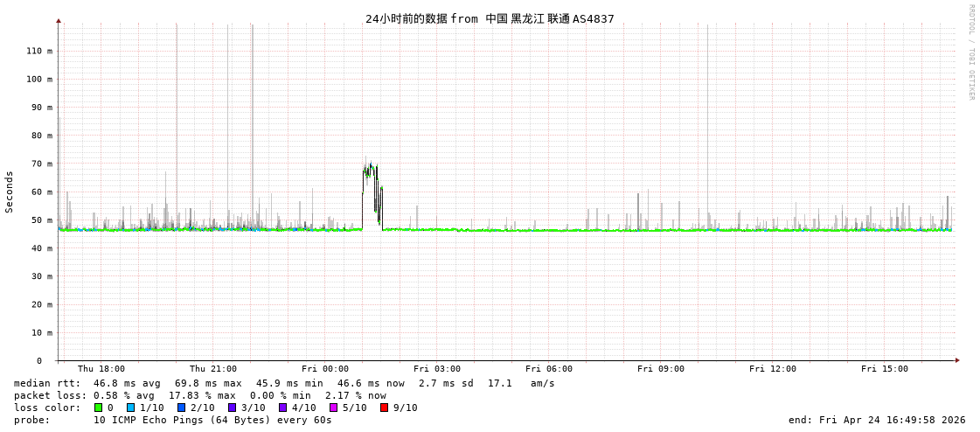
Task: Click the Thu 18:00 time label
Action: pyautogui.click(x=101, y=369)
